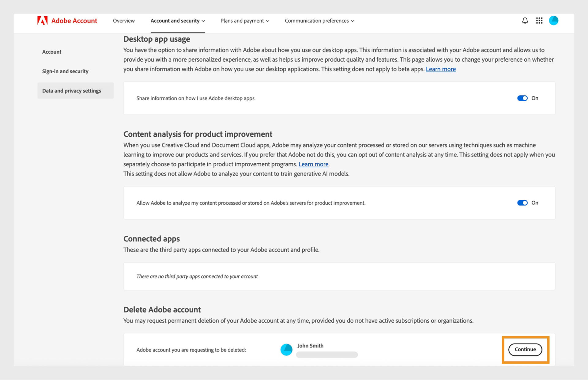Click the John Smith name text
Viewport: 588px width, 380px height.
click(310, 346)
